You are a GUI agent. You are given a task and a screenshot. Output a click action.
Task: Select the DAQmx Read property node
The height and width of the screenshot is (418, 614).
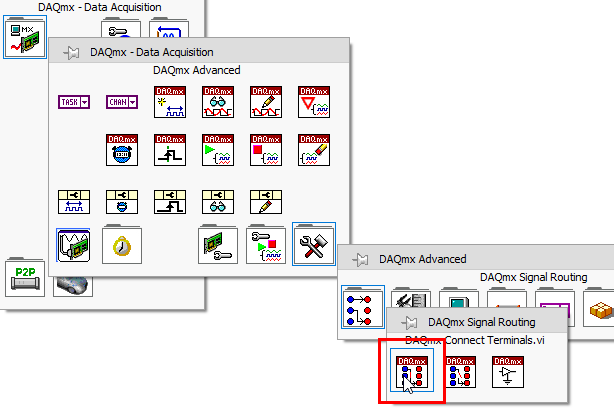pyautogui.click(x=218, y=202)
